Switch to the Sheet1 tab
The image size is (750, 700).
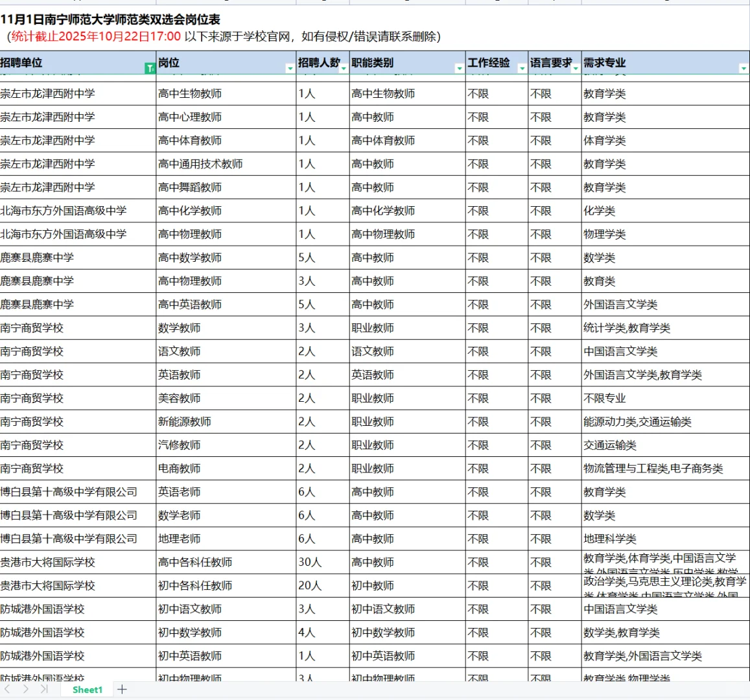(88, 690)
